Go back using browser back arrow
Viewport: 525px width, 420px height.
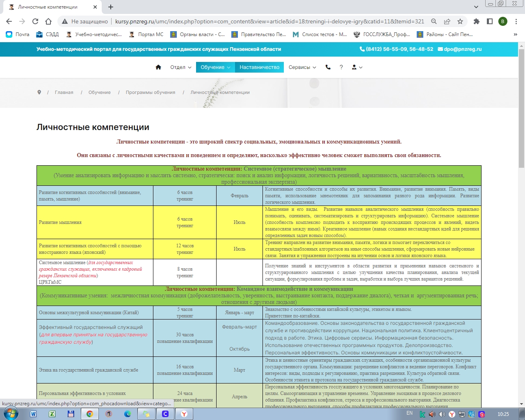coord(9,21)
